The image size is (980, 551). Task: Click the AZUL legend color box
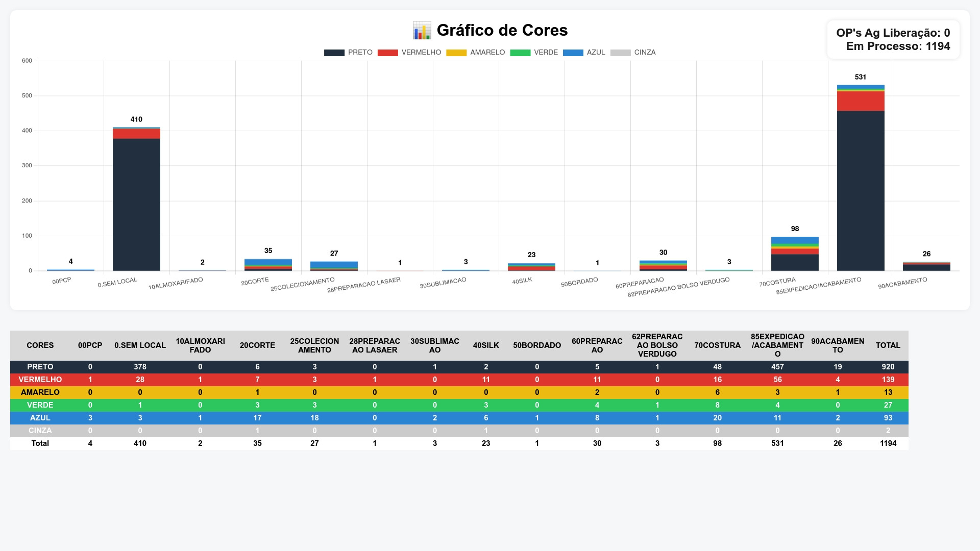click(573, 53)
